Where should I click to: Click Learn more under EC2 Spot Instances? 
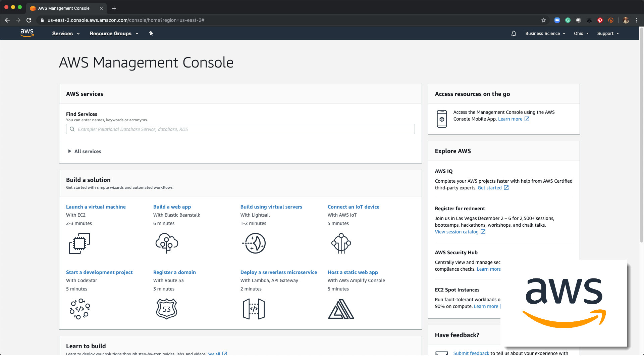pyautogui.click(x=486, y=306)
